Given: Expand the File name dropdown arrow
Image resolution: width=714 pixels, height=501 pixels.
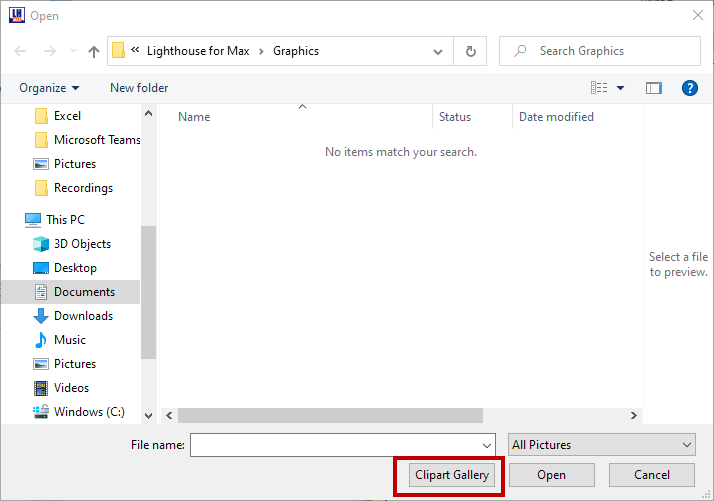Looking at the screenshot, I should (487, 445).
